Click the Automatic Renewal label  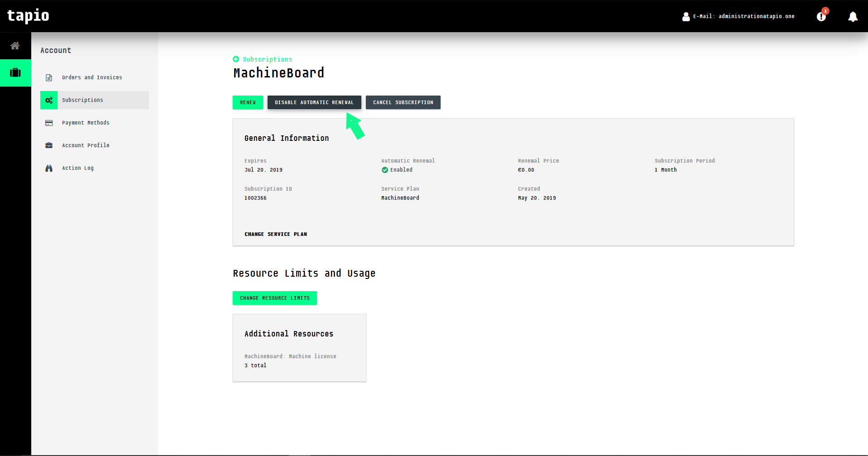[x=408, y=161]
